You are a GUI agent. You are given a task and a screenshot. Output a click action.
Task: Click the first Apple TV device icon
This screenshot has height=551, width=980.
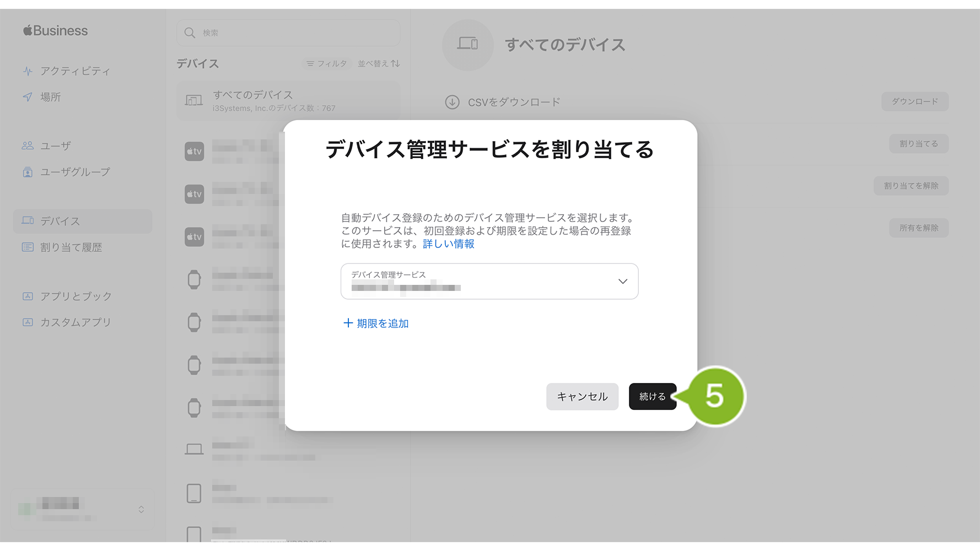pyautogui.click(x=194, y=151)
